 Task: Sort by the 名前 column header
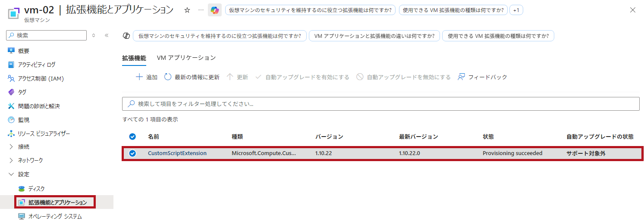[154, 137]
